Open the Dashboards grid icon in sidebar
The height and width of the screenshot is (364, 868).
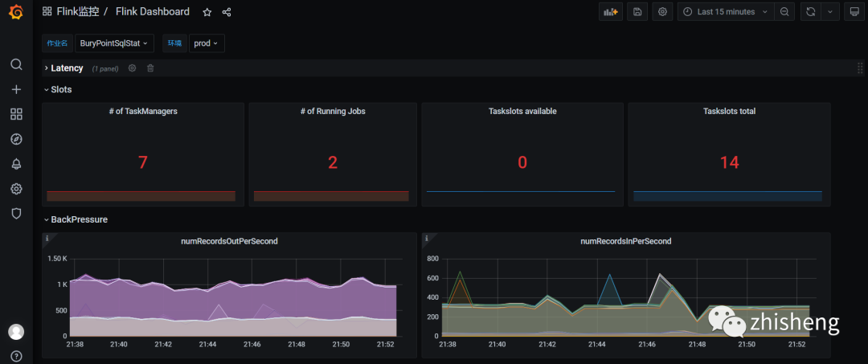coord(17,115)
